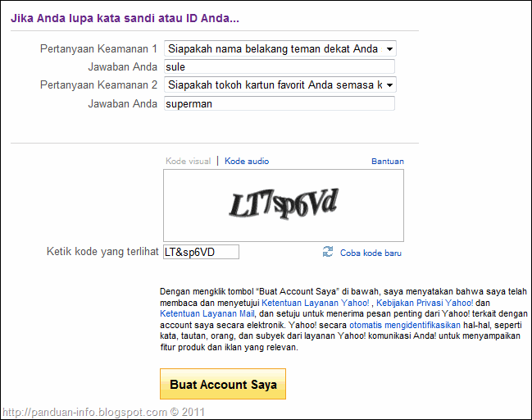Click the Ketik kode yang terlihat label
The height and width of the screenshot is (420, 532).
coord(102,252)
